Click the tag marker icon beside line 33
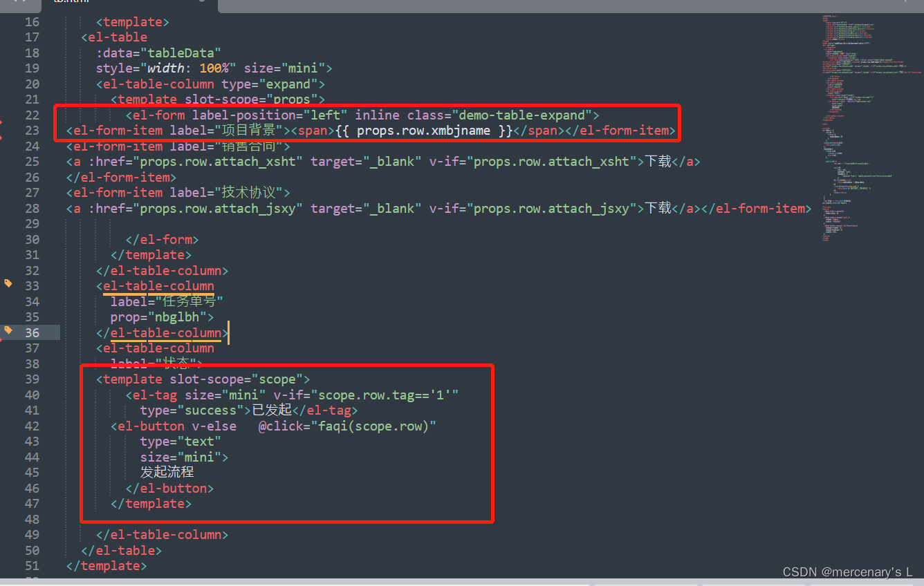 [8, 283]
